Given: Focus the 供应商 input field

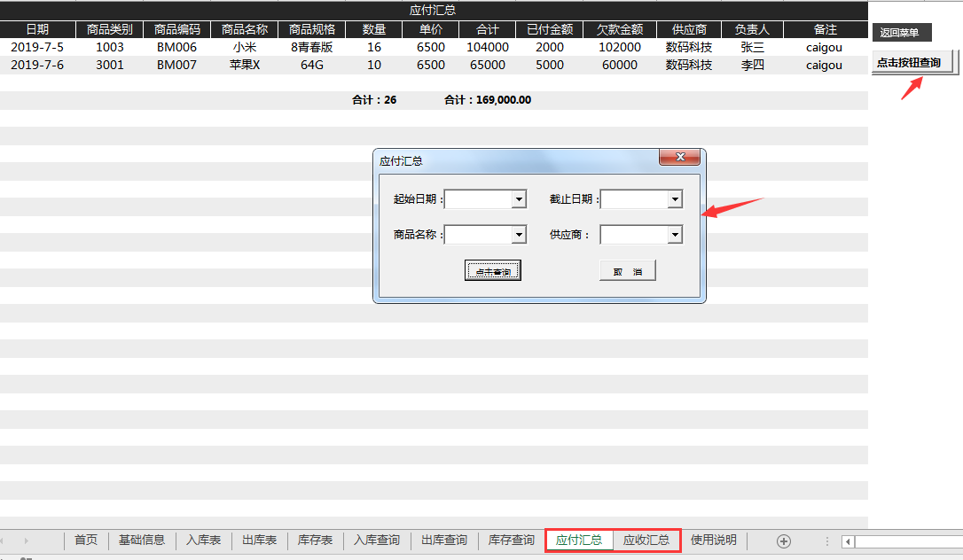Looking at the screenshot, I should (x=634, y=234).
